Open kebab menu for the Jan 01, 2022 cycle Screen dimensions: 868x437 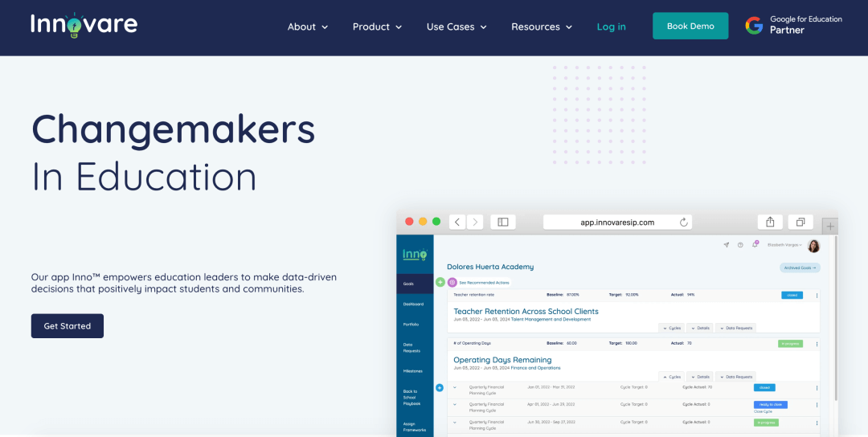(x=817, y=388)
